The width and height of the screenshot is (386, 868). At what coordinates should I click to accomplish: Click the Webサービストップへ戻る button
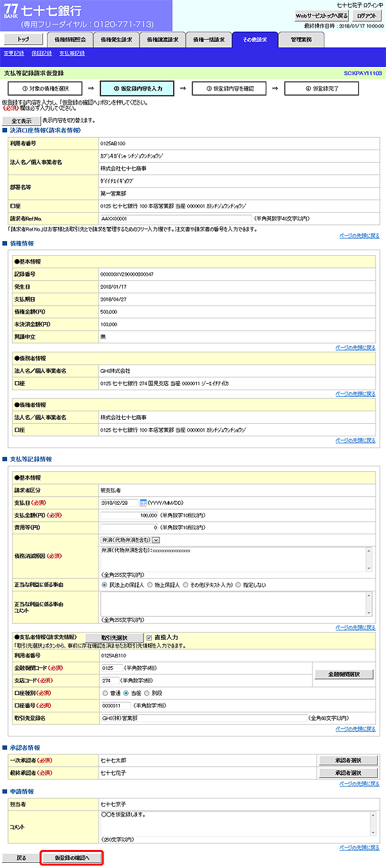[321, 15]
